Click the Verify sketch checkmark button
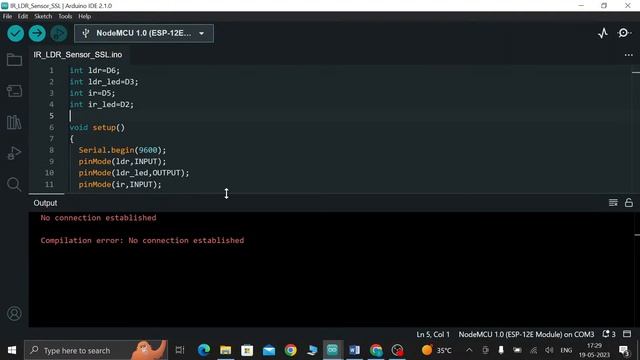The image size is (640, 360). tap(16, 33)
